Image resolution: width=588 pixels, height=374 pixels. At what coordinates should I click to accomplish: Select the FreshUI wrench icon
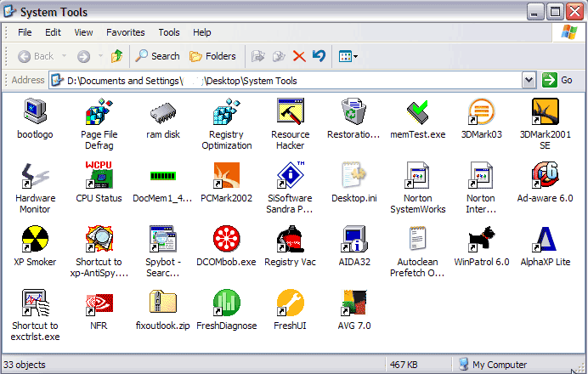coord(291,303)
